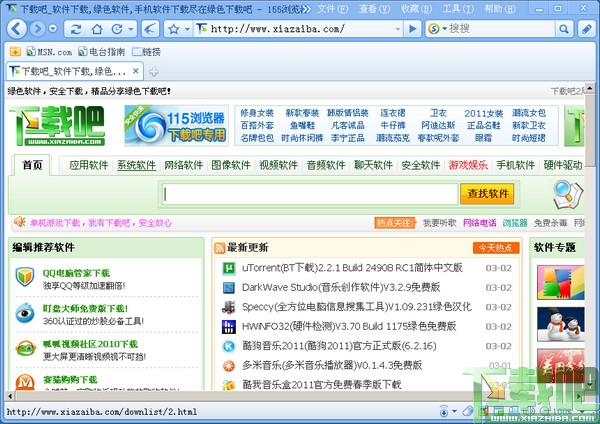Click the 搜搜 search input box
The image size is (600, 424).
pos(501,29)
